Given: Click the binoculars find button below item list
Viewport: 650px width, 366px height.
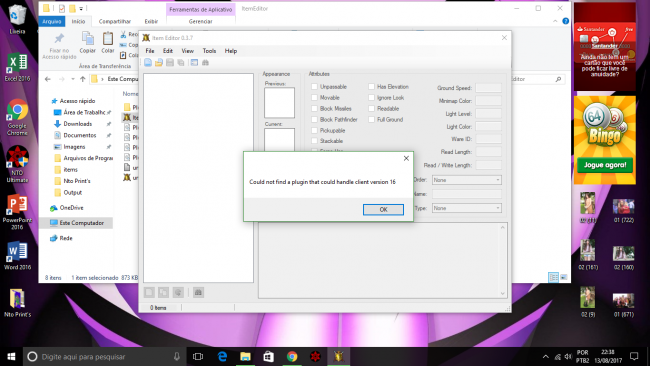Looking at the screenshot, I should pyautogui.click(x=198, y=292).
